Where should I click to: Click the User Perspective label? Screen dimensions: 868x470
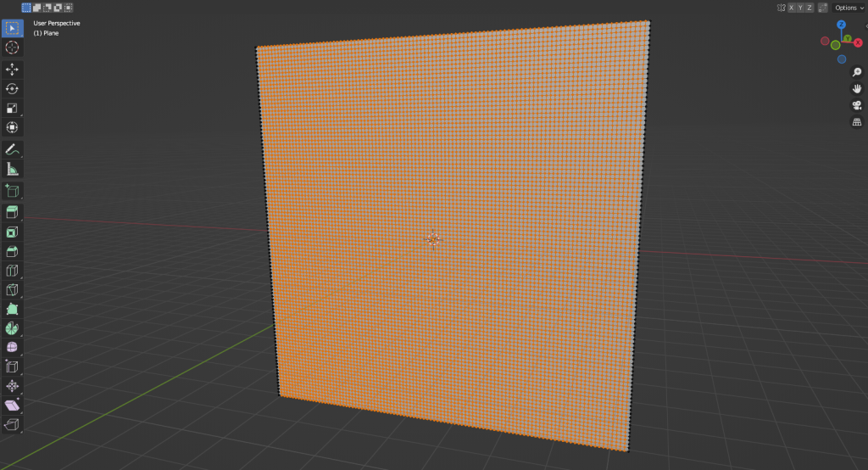(57, 23)
